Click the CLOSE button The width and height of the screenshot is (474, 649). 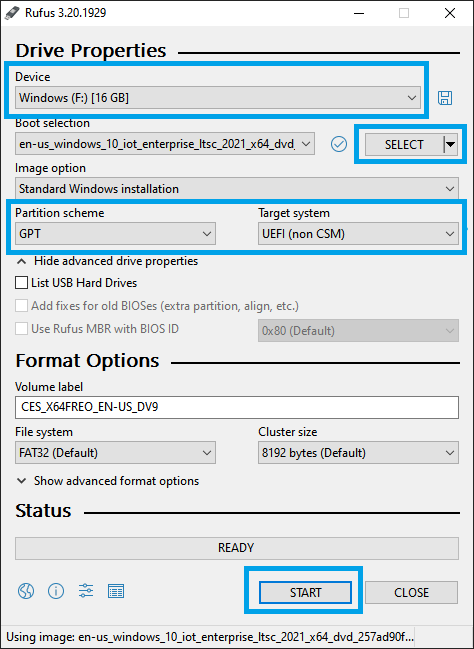click(411, 592)
